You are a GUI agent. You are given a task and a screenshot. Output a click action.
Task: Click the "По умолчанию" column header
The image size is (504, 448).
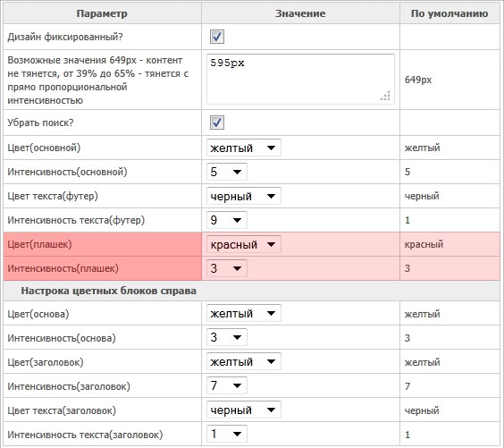pyautogui.click(x=449, y=13)
